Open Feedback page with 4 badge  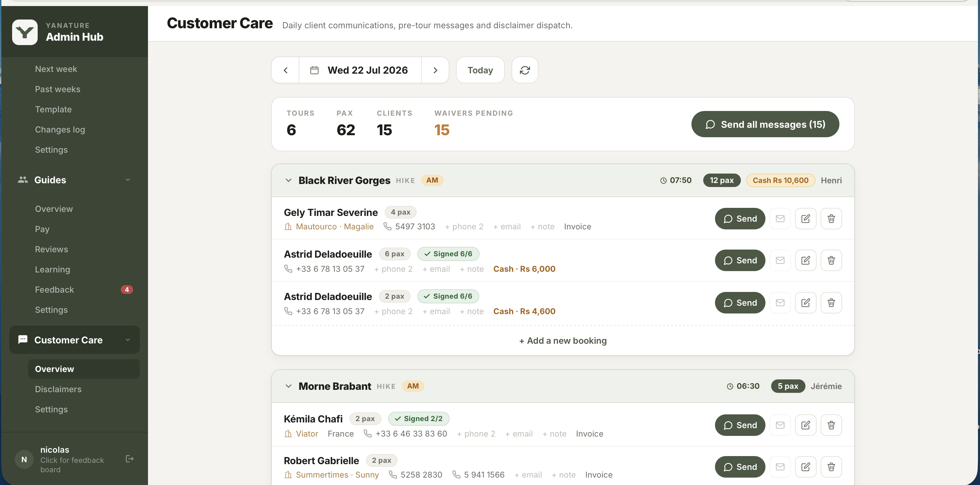click(x=84, y=290)
